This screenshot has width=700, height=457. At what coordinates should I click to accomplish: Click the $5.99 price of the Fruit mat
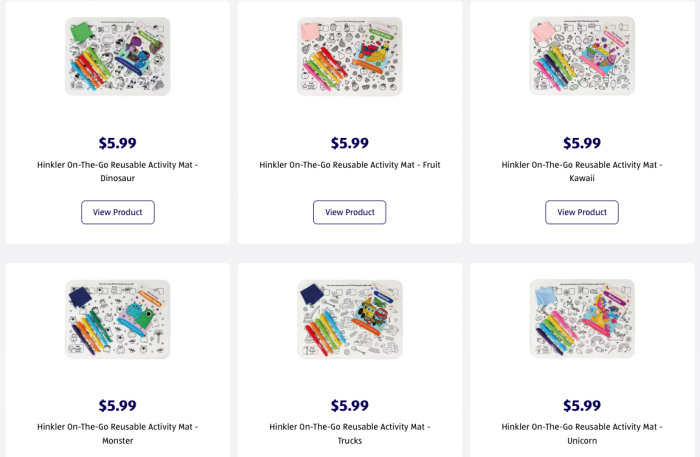(349, 143)
